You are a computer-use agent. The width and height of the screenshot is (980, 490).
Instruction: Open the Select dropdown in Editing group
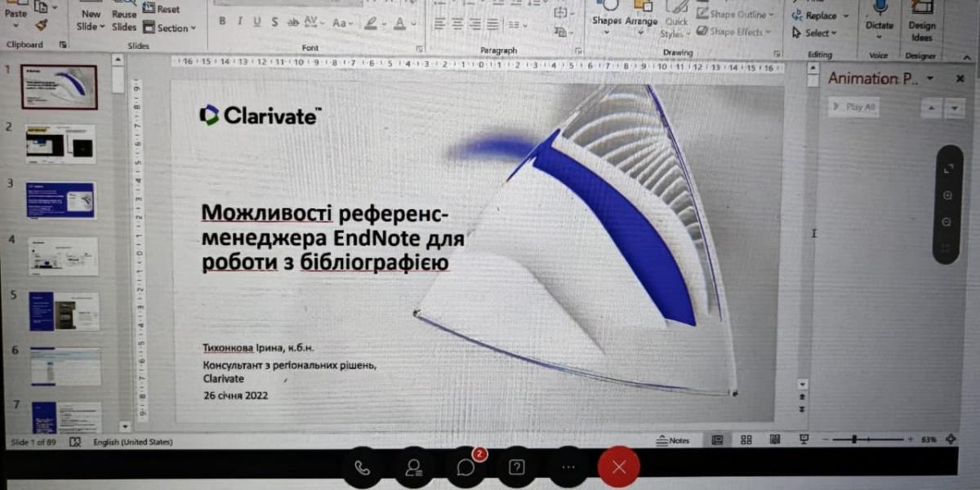tap(815, 33)
